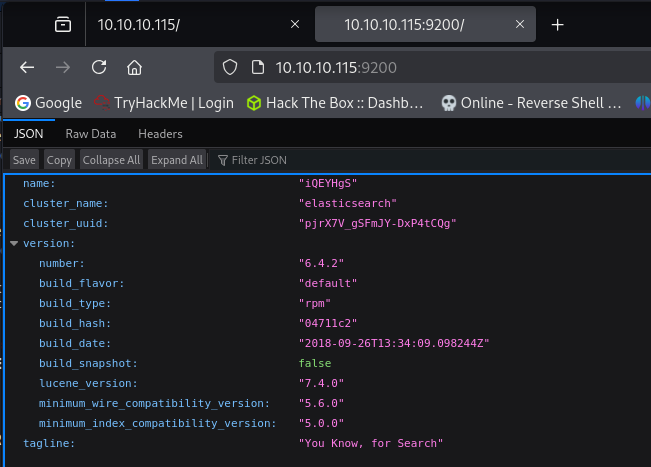
Task: Select the minimum_index_compatibility_version key
Action: pyautogui.click(x=157, y=423)
